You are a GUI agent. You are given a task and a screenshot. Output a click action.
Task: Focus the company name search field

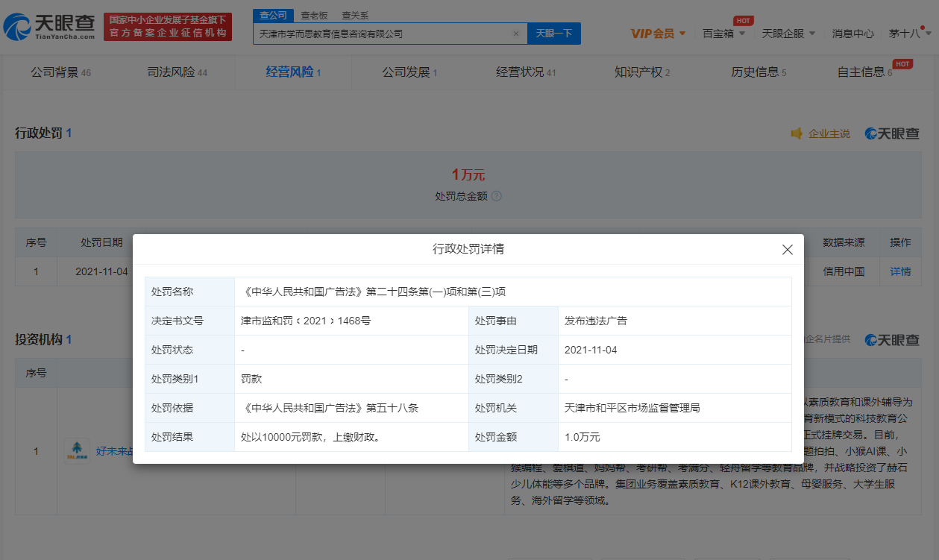[x=380, y=34]
